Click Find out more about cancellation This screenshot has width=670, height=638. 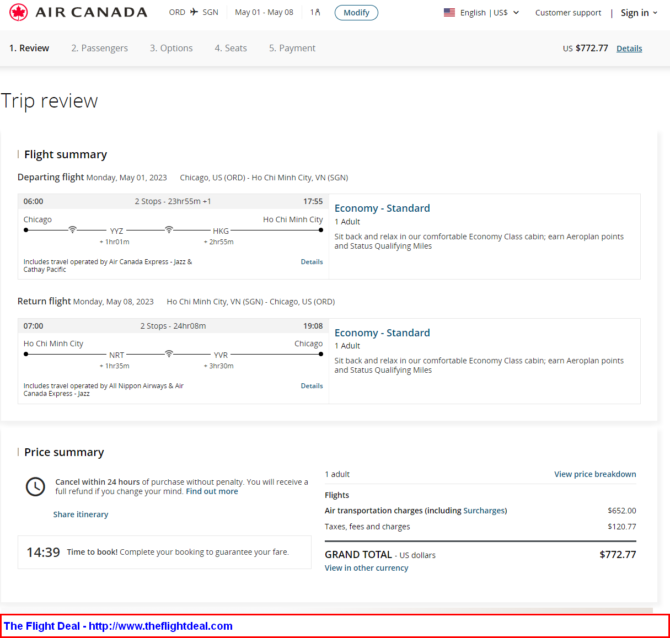[212, 491]
